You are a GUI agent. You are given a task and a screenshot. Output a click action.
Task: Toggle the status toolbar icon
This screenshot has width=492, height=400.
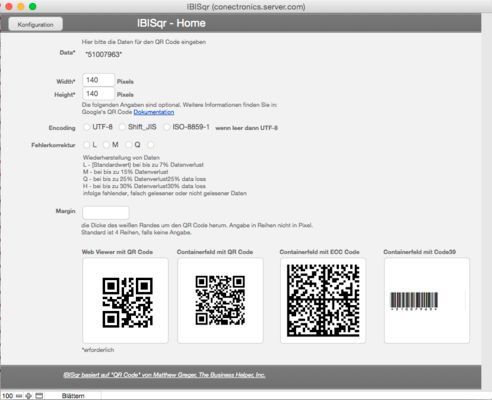[39, 396]
